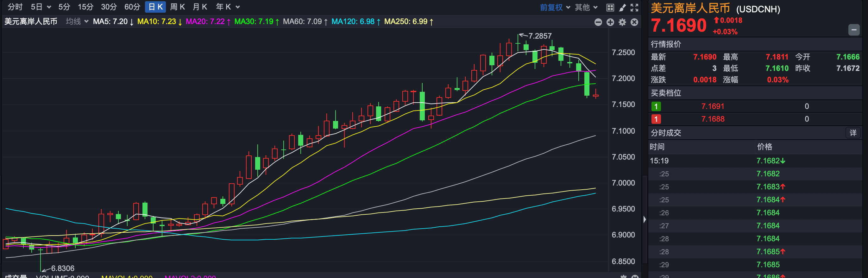868x278 pixels.
Task: Select the drawing brush tool
Action: tap(622, 7)
